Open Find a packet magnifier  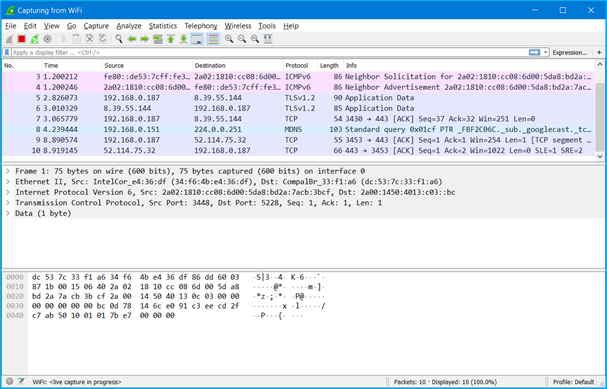(119, 39)
